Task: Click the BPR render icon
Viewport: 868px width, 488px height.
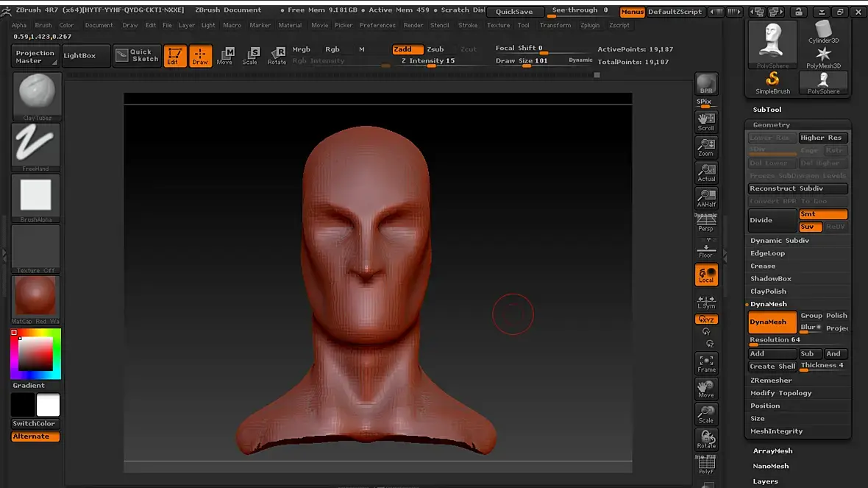Action: click(706, 84)
